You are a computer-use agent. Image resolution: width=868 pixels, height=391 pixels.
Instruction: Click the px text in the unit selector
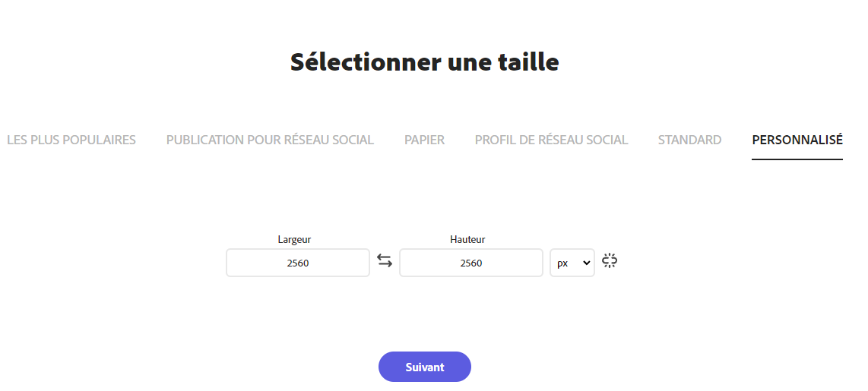pos(562,263)
